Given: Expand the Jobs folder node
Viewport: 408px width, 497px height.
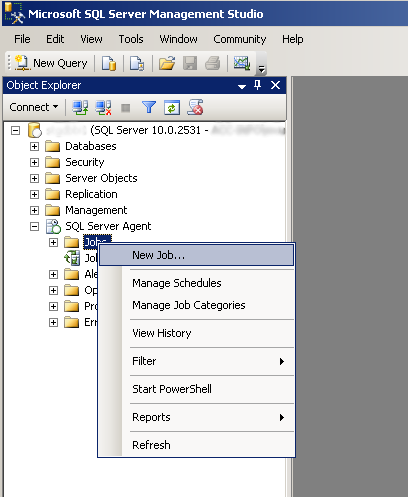Looking at the screenshot, I should 53,242.
